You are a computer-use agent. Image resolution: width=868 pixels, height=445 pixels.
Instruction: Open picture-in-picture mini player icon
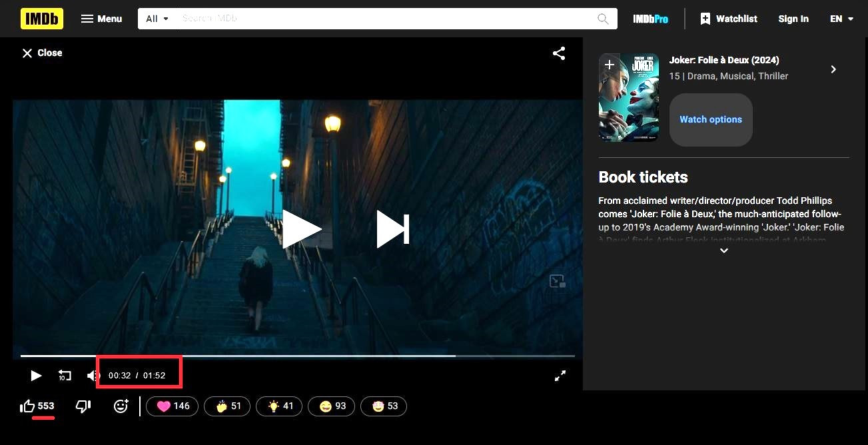tap(557, 281)
